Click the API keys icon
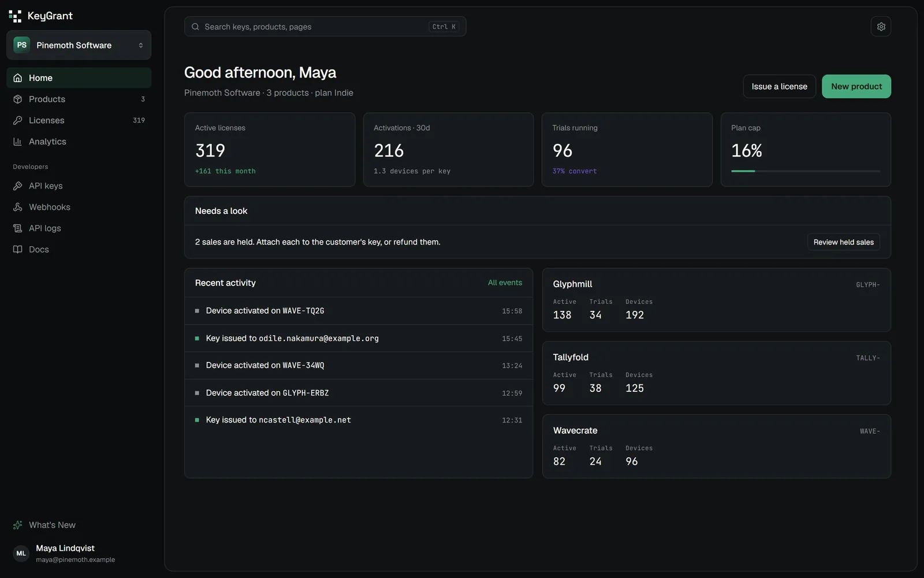 (18, 186)
